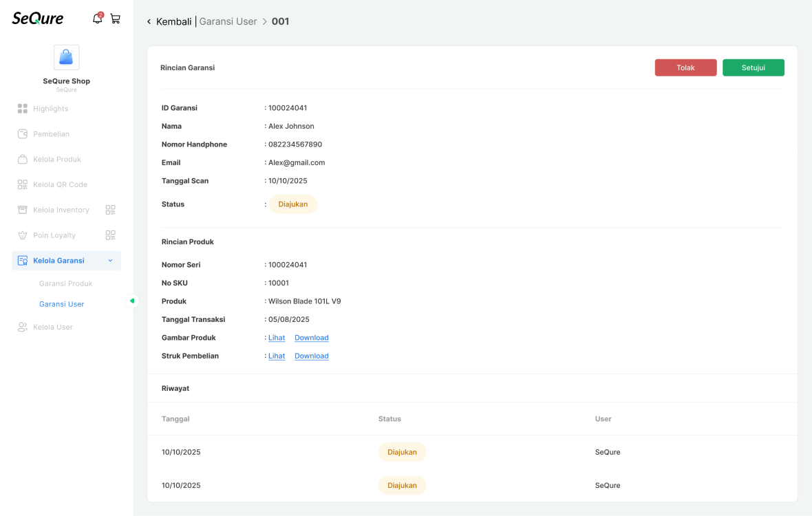Open Garansi Produk submenu item
The width and height of the screenshot is (812, 516).
click(66, 283)
